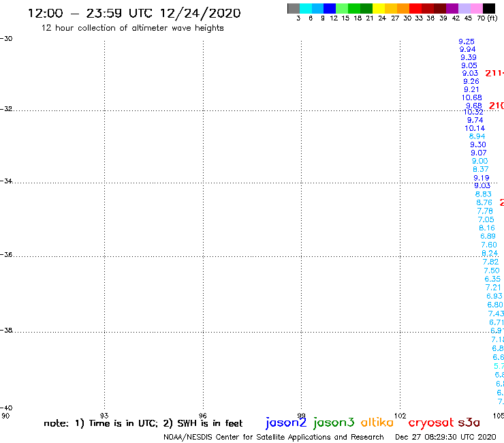Screen dimensions: 504x443
Task: Click the 102 longitude axis label
Action: coord(400,416)
